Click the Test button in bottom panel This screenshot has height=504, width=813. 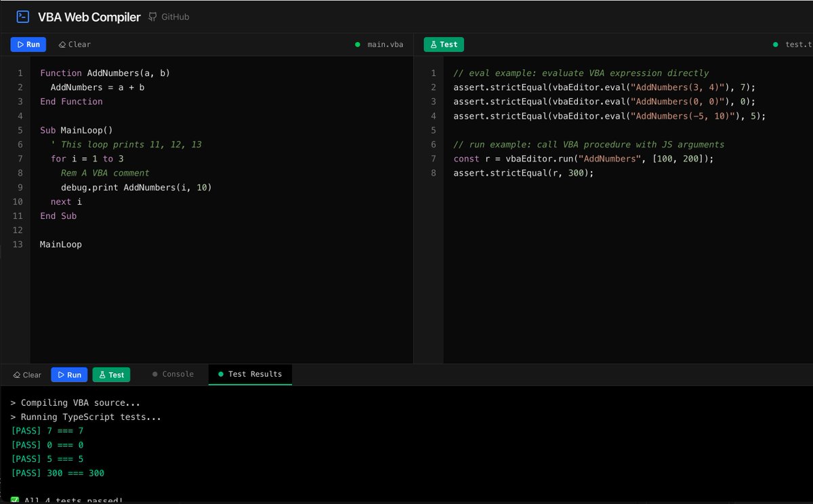pyautogui.click(x=111, y=375)
